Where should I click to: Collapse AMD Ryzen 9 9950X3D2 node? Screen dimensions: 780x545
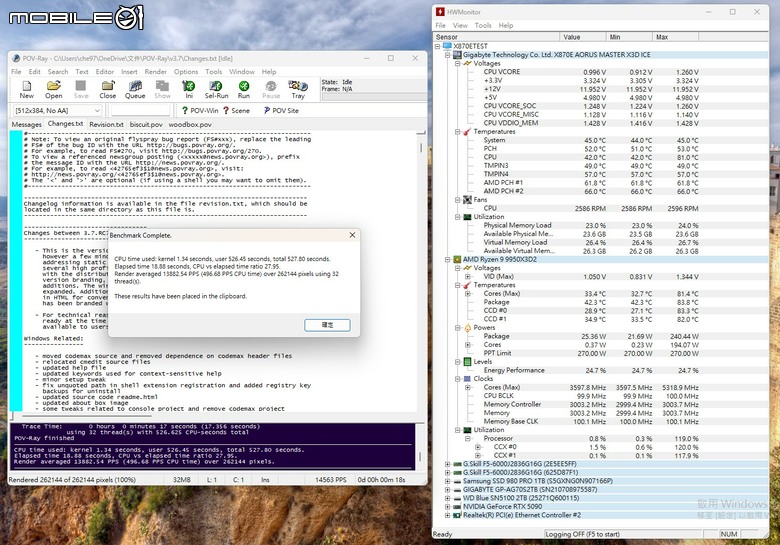[447, 260]
